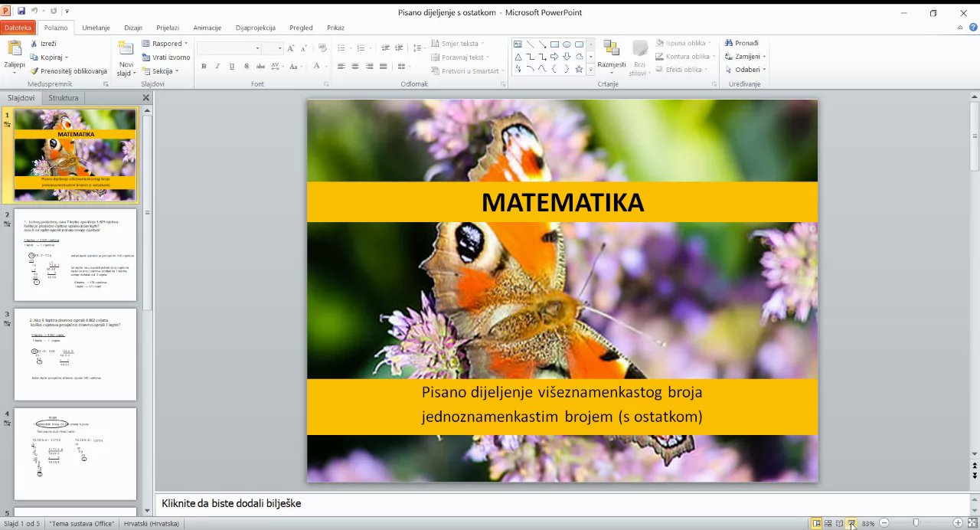This screenshot has height=530, width=980.
Task: Open the quick access toolbar customize dropdown
Action: pos(67,11)
